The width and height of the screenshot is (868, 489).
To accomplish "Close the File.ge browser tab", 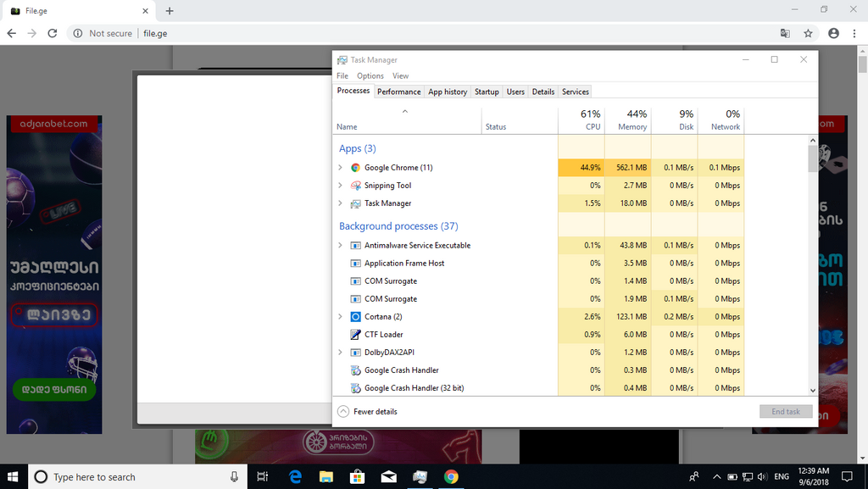I will pyautogui.click(x=145, y=10).
